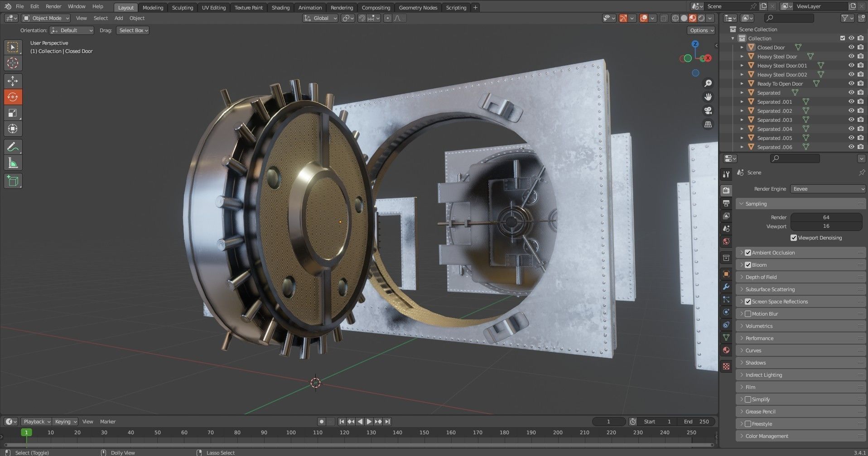
Task: Toggle Ambient Occlusion checkbox
Action: point(748,253)
